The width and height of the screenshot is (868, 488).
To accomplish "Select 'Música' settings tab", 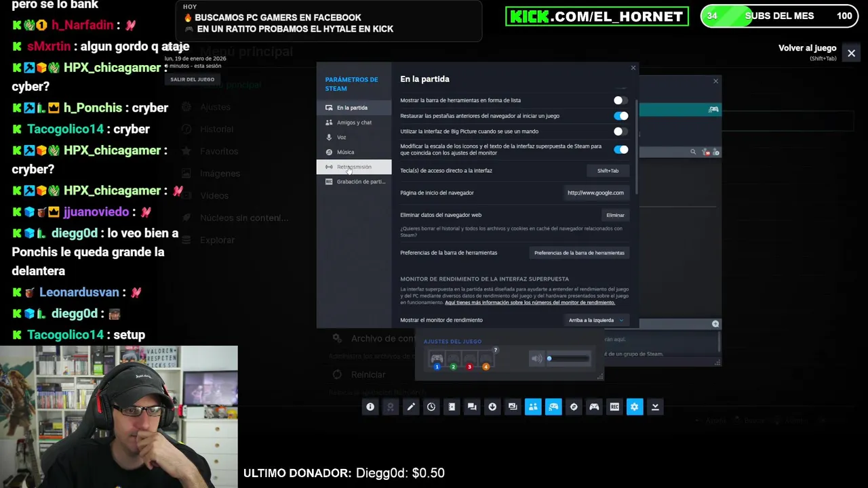I will [354, 152].
